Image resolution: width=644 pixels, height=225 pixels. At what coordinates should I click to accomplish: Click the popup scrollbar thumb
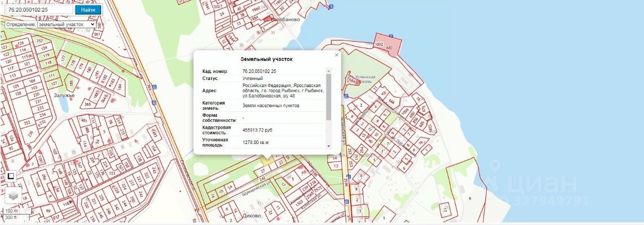coord(329,97)
